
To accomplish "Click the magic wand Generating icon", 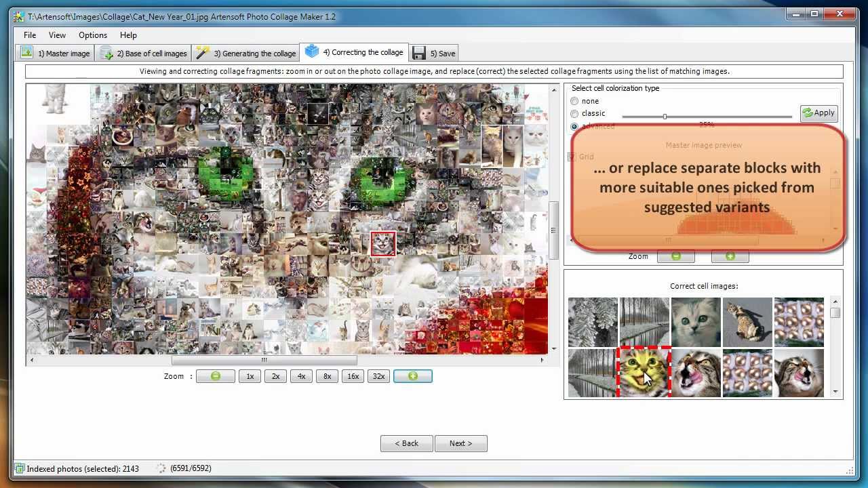I will pos(202,52).
